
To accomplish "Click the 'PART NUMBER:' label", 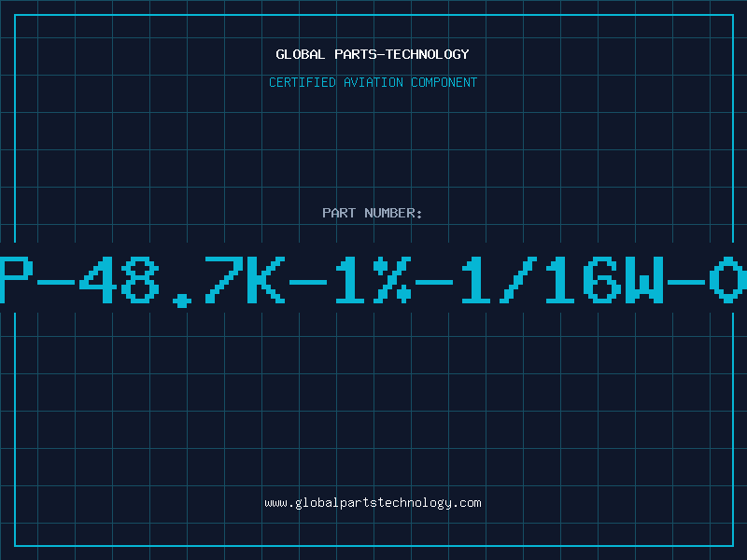I will [373, 213].
